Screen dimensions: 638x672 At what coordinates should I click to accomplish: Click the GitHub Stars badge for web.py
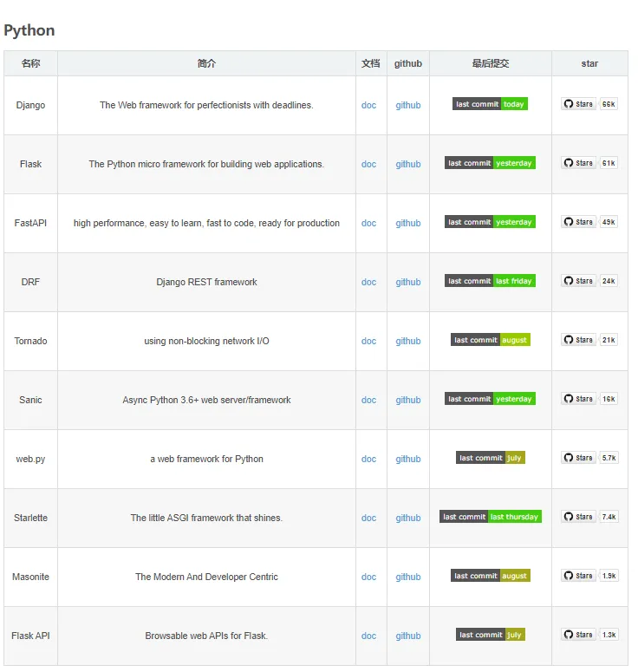point(578,458)
